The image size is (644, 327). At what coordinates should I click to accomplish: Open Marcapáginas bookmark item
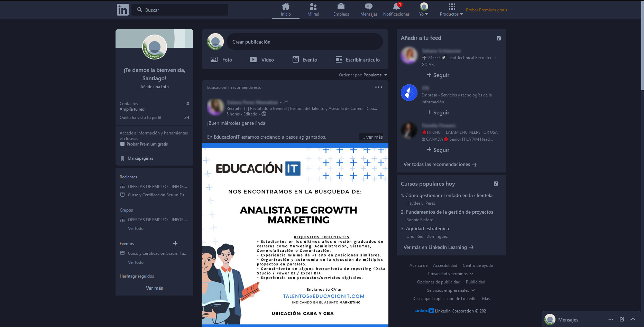137,158
